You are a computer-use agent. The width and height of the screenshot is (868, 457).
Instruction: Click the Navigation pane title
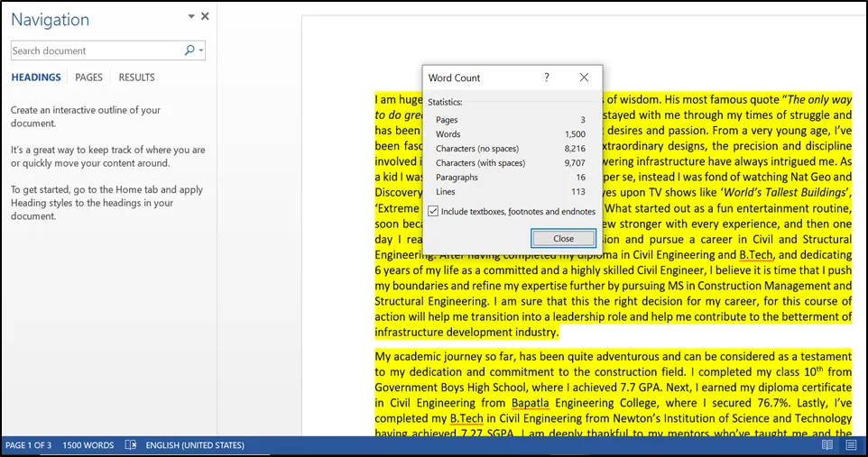point(50,20)
